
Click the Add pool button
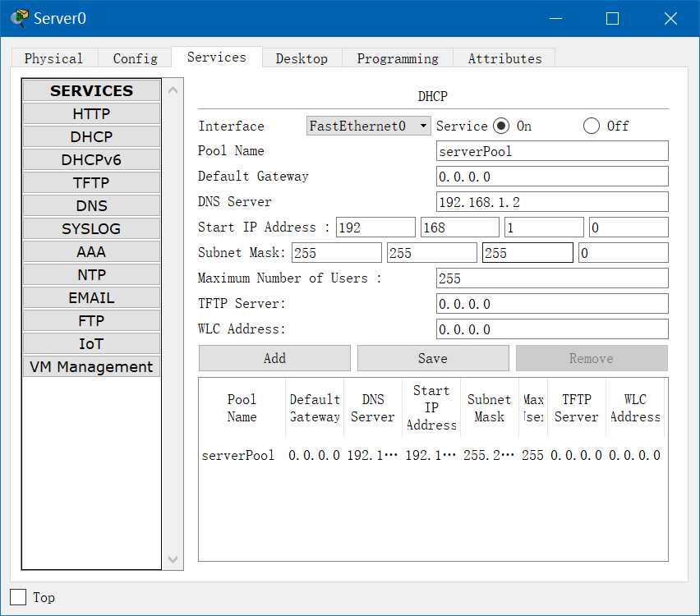[274, 358]
